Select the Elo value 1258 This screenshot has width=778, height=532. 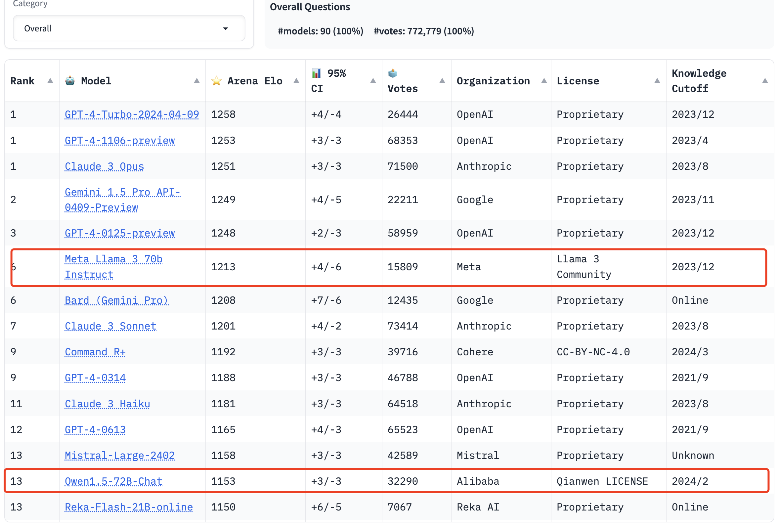pos(223,114)
